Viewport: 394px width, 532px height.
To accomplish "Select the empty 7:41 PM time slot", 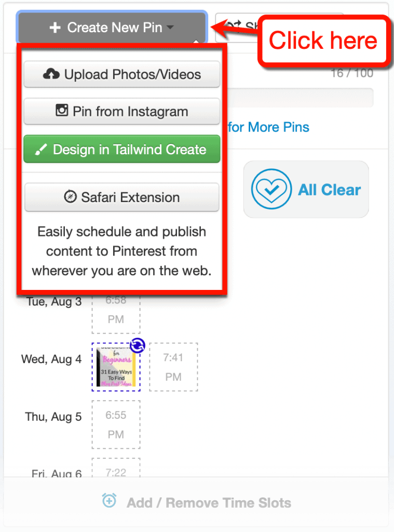I will [173, 366].
